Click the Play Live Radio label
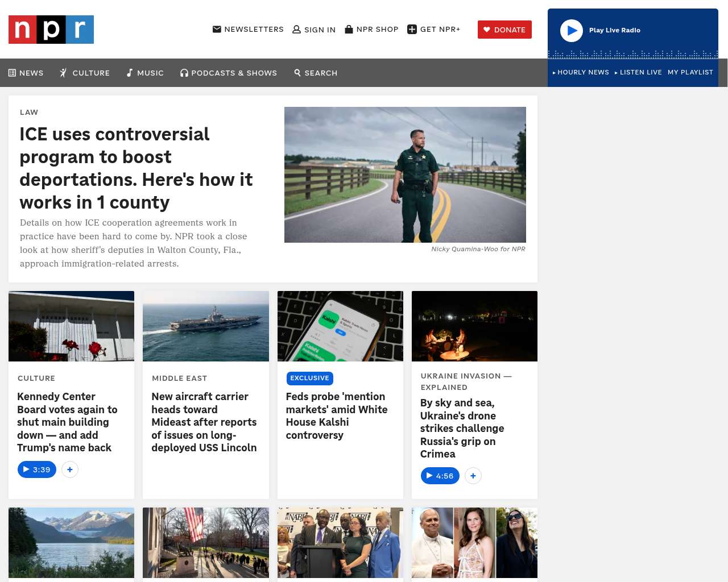Screen dimensions: 728x582 click(615, 30)
